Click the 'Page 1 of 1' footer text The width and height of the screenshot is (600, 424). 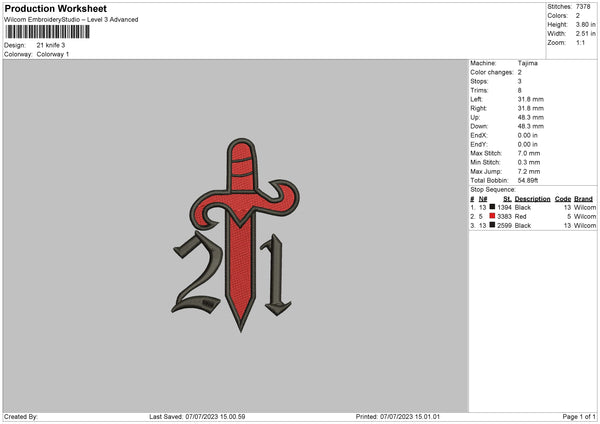click(579, 417)
